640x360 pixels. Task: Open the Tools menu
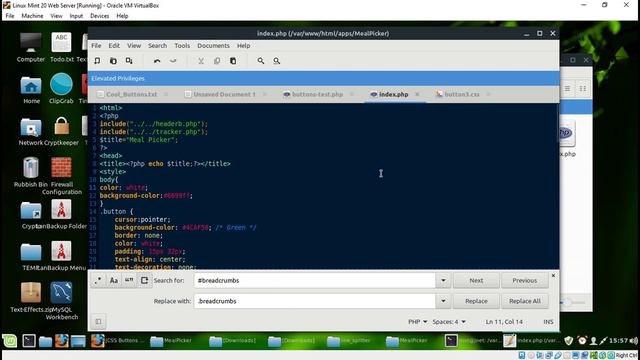pos(182,45)
